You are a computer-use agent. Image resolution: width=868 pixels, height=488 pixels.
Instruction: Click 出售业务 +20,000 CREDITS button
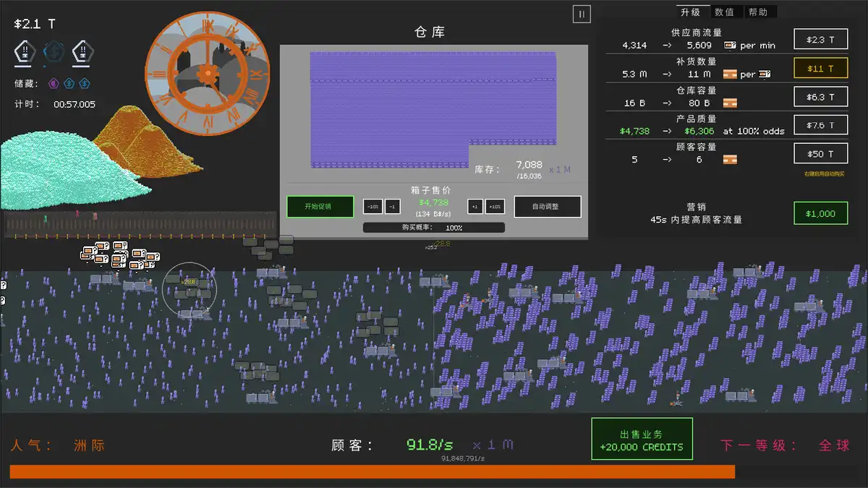tap(642, 439)
